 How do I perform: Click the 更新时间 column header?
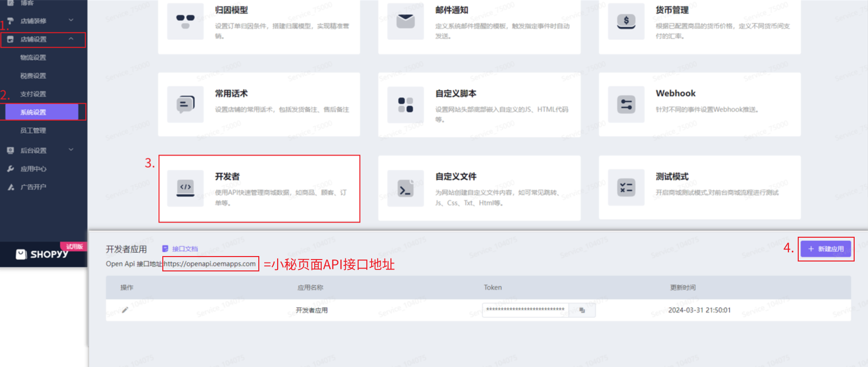[683, 287]
